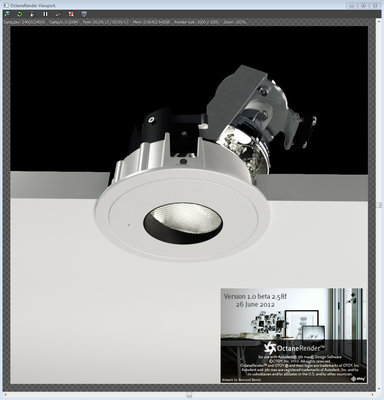Click the vertical scrollbar up arrow
This screenshot has width=384, height=400.
point(378,21)
